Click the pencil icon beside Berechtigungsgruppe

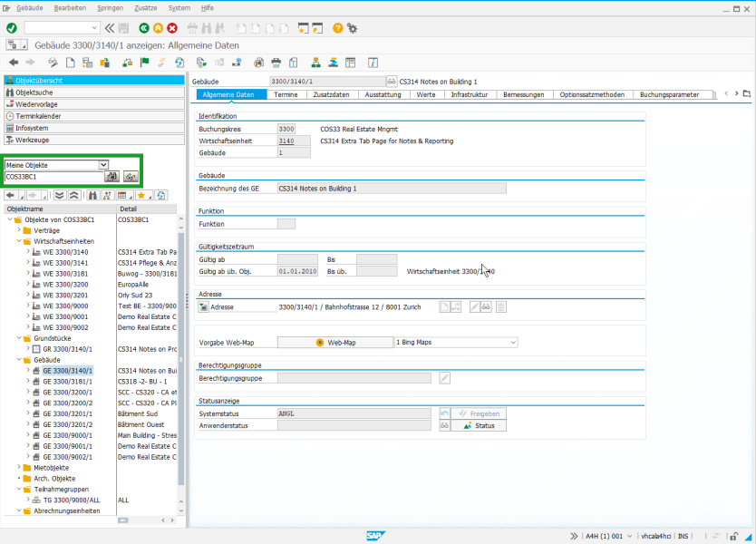point(444,379)
